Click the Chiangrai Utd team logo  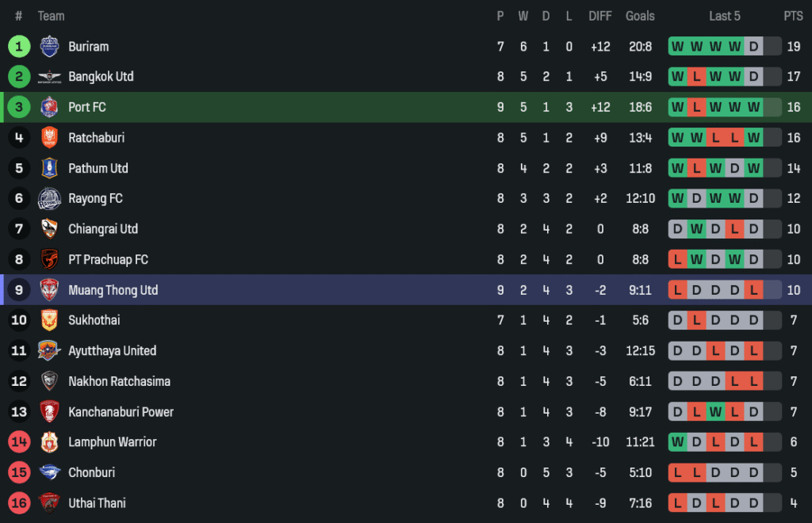click(x=49, y=229)
